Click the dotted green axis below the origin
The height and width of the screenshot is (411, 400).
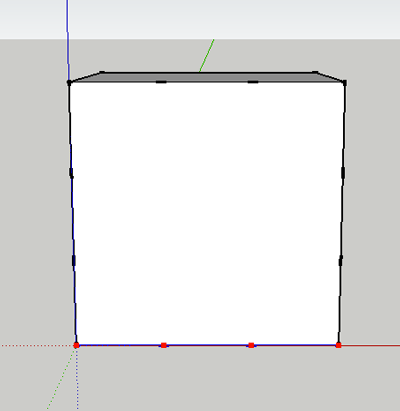61,379
